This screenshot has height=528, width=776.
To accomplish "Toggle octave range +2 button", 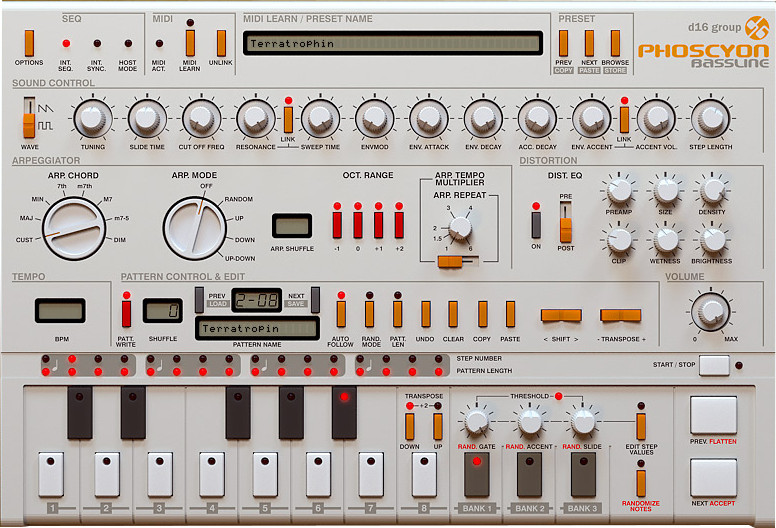I will point(399,225).
